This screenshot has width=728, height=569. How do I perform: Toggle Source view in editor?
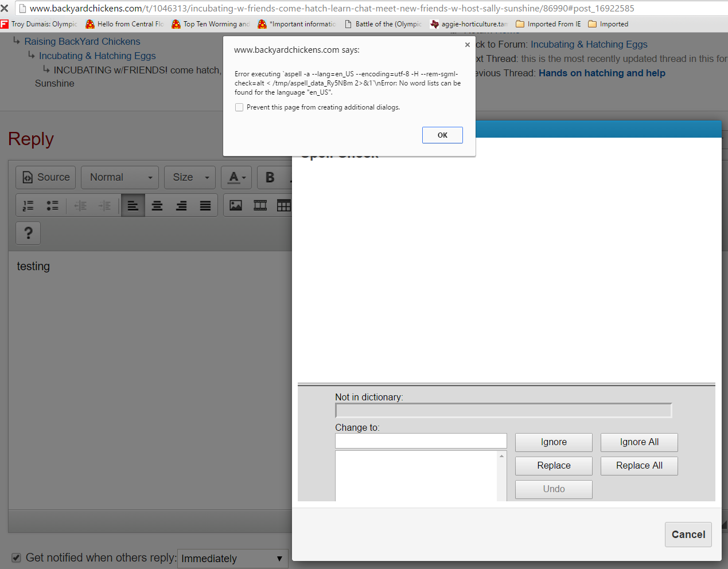46,177
